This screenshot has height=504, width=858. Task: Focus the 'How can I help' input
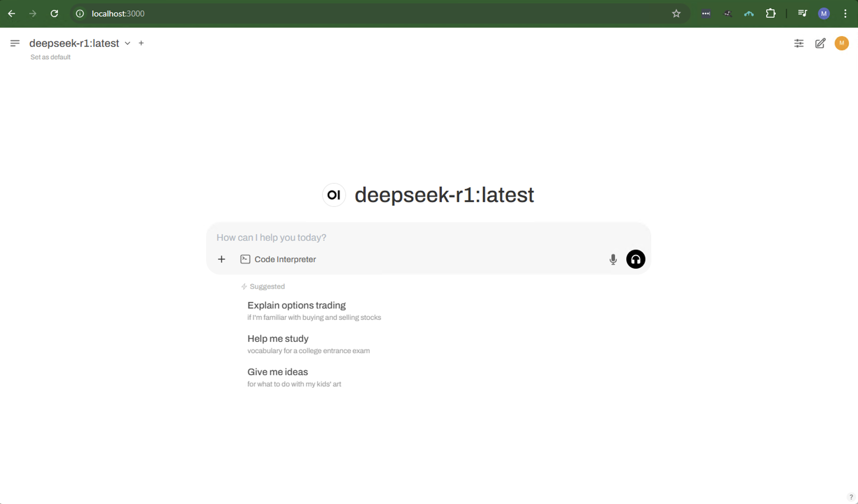(408, 237)
